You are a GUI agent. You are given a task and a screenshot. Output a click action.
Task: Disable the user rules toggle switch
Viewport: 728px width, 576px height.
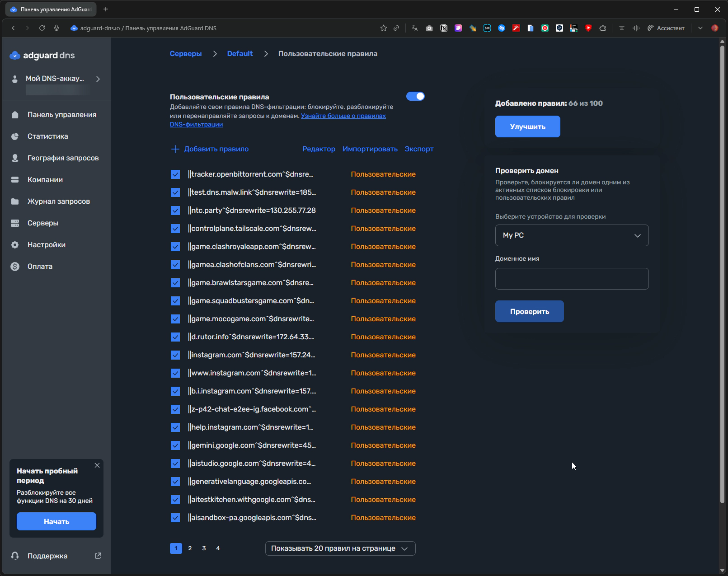pos(415,96)
